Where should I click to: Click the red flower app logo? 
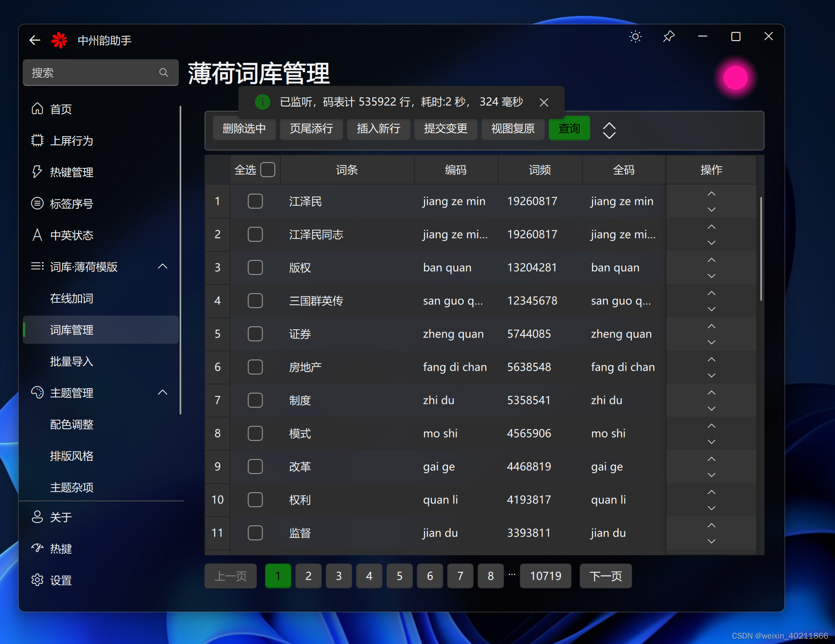59,40
